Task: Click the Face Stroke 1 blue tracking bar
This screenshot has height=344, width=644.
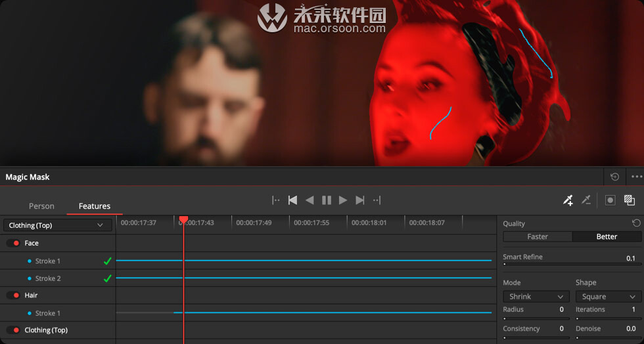Action: coord(304,260)
